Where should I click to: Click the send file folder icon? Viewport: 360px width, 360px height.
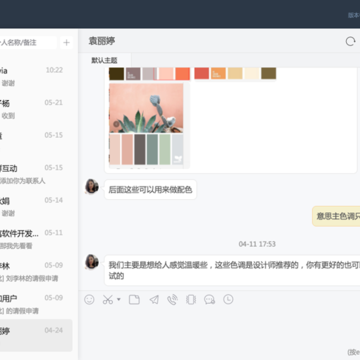[x=134, y=299]
